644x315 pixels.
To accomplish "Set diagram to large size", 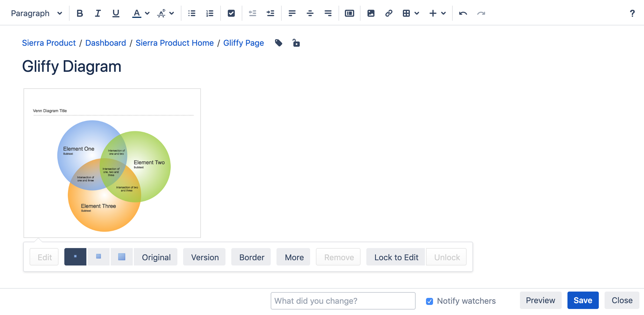I will coord(122,257).
